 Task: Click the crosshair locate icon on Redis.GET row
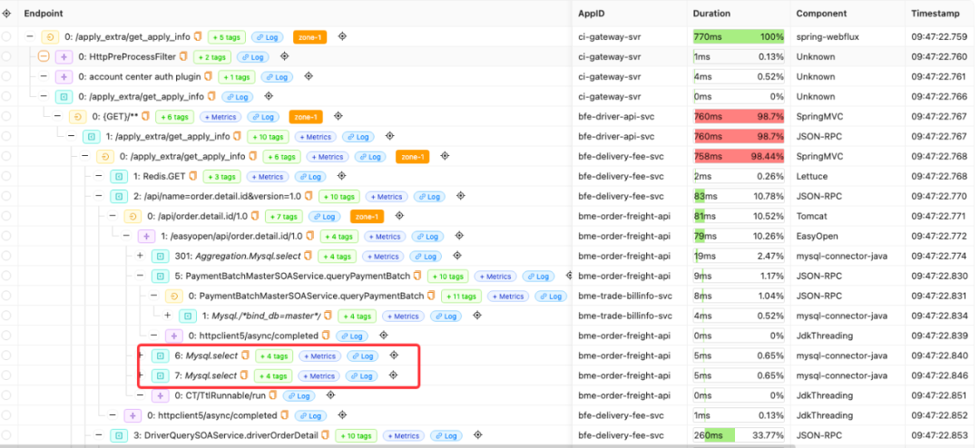tap(341, 176)
